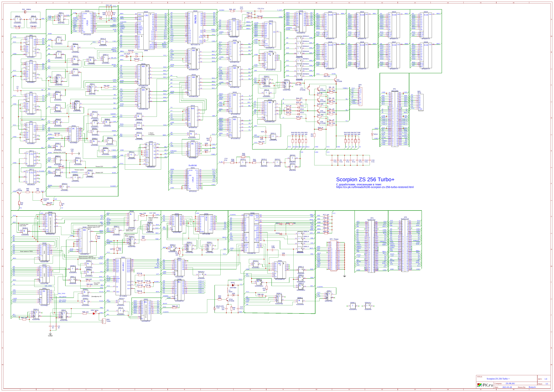Click the ZQ1 14MHz crystal symbol

(x=25, y=12)
